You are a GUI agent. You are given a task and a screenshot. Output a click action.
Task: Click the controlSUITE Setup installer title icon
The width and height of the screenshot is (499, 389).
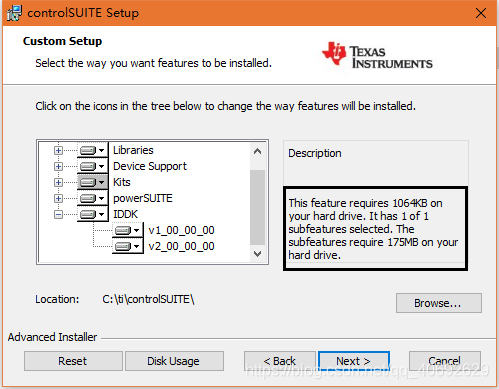click(x=14, y=13)
